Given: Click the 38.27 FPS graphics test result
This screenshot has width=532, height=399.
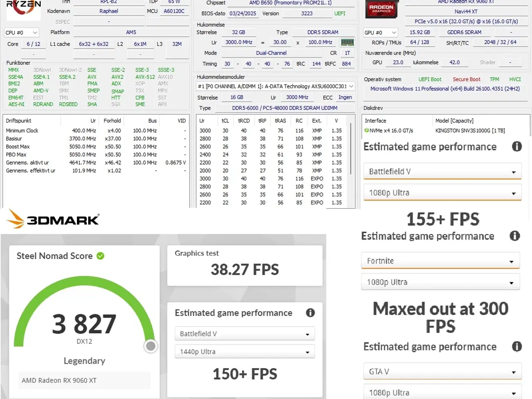Looking at the screenshot, I should pyautogui.click(x=245, y=269).
